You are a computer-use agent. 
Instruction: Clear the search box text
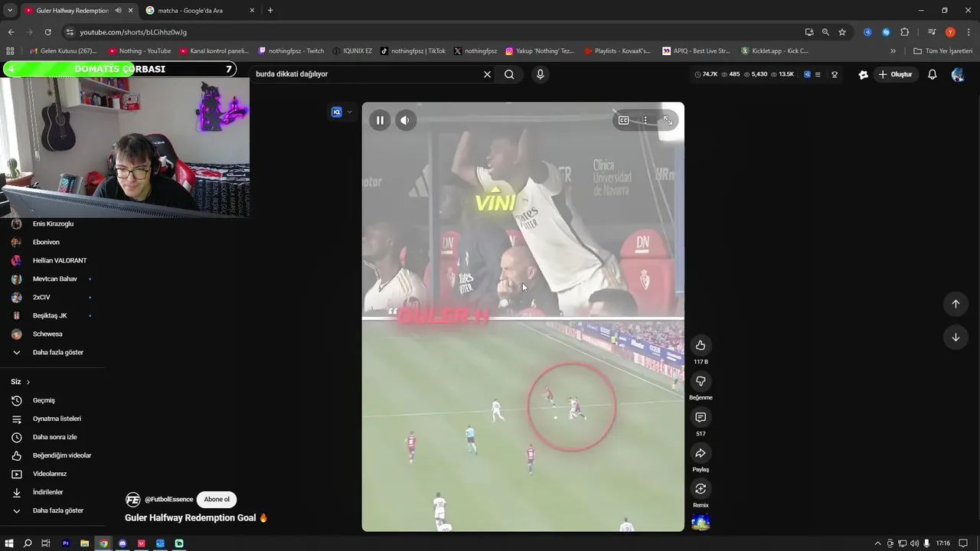point(487,74)
